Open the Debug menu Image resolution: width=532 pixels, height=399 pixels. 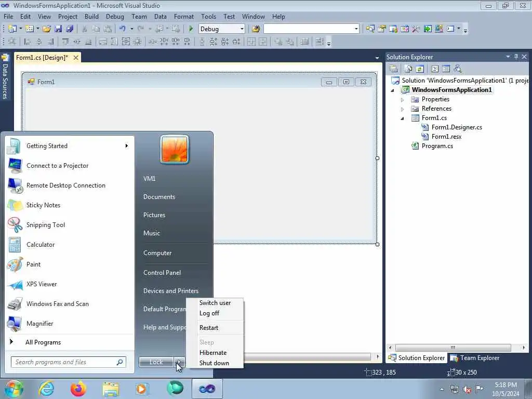point(115,16)
